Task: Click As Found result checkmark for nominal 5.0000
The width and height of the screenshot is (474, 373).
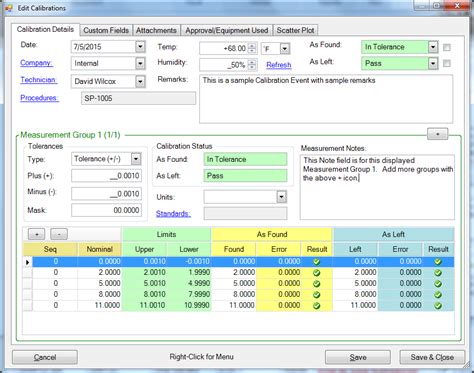Action: click(317, 284)
